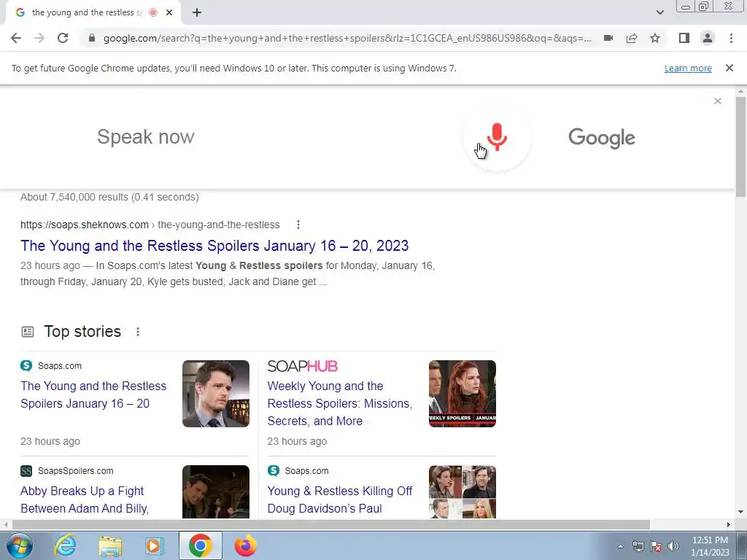Click the network status tray icon
The height and width of the screenshot is (560, 747).
[x=638, y=546]
